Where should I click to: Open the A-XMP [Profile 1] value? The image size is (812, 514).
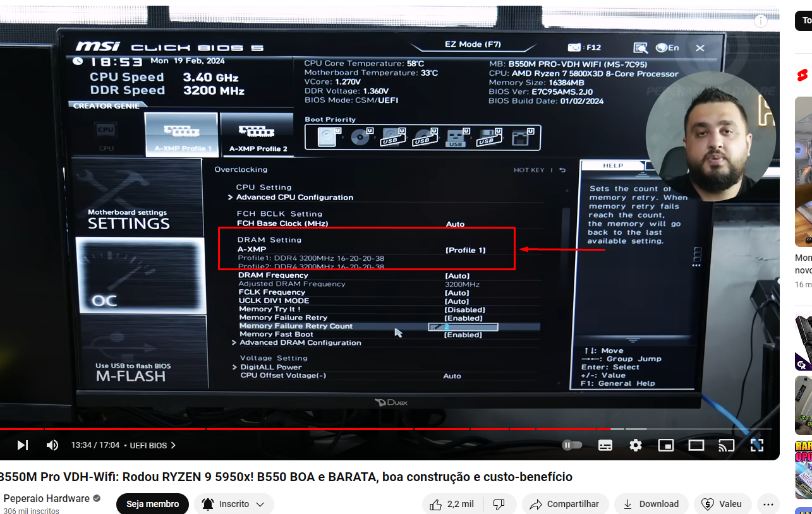[x=465, y=250]
